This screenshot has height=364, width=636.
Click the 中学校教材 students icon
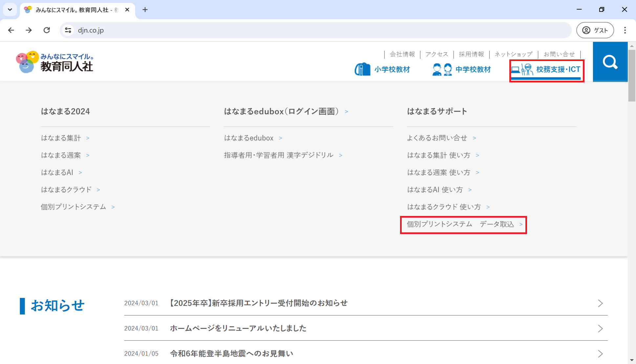click(x=442, y=69)
